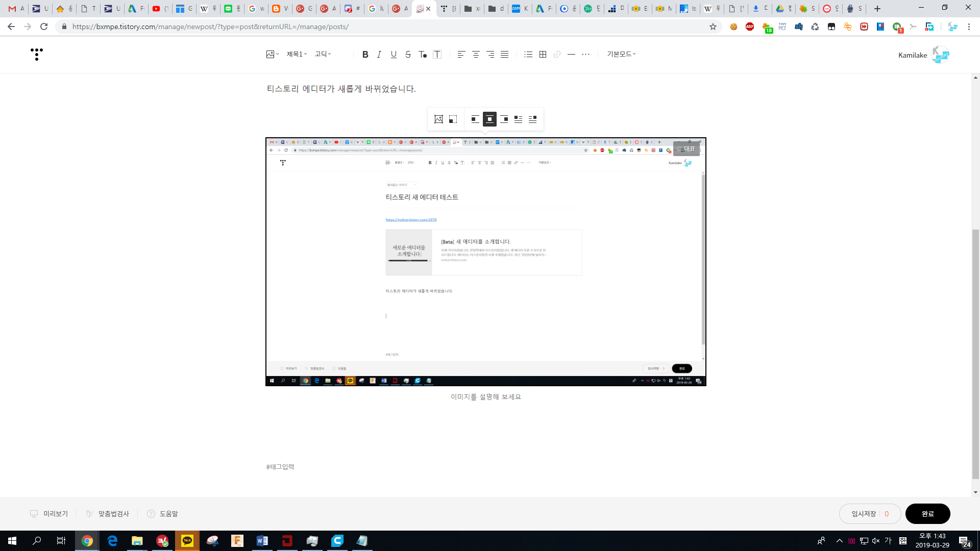The height and width of the screenshot is (551, 980).
Task: Insert horizontal divider line
Action: coord(571,55)
